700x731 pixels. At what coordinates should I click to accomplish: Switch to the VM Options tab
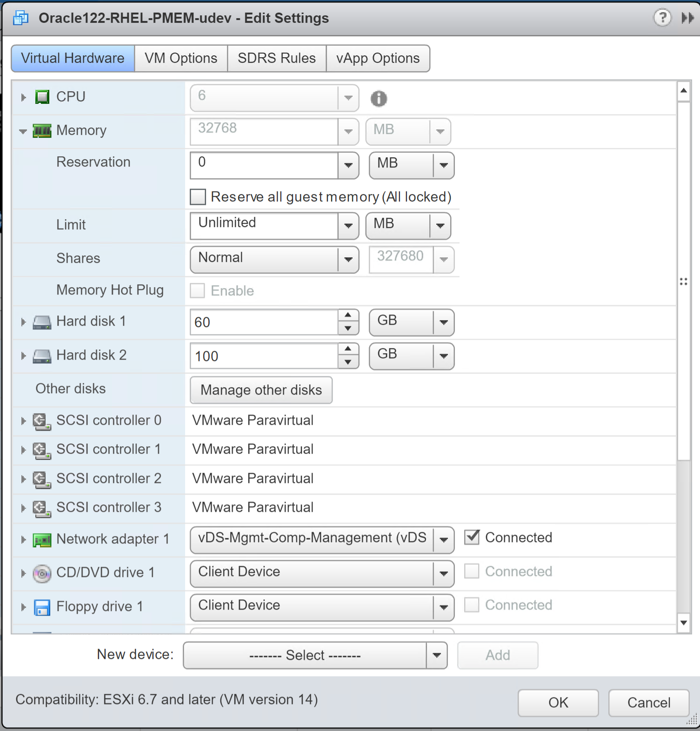pos(181,58)
